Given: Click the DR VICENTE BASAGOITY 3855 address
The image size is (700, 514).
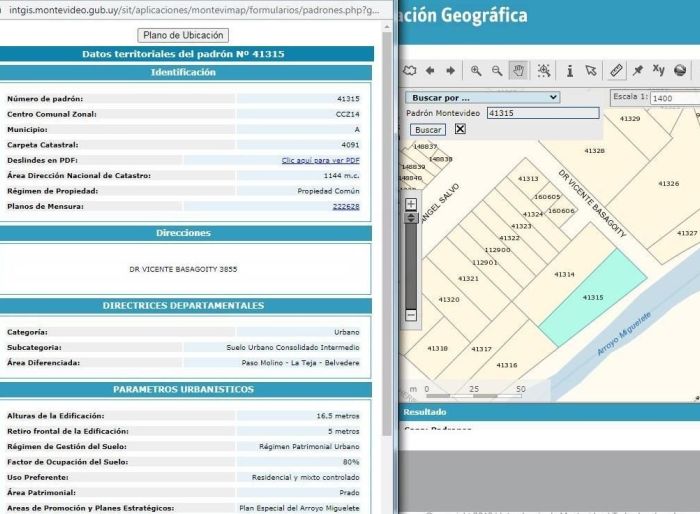Looking at the screenshot, I should click(183, 269).
